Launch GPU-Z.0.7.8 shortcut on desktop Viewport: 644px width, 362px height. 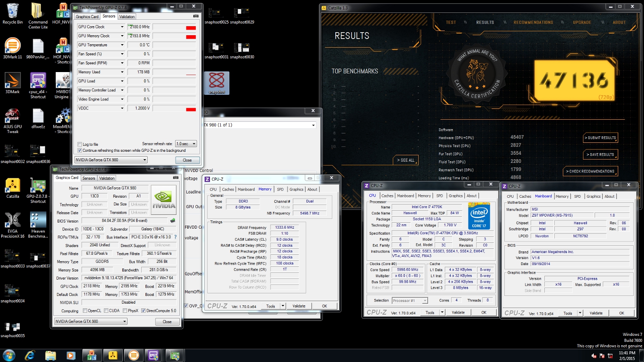pos(38,190)
